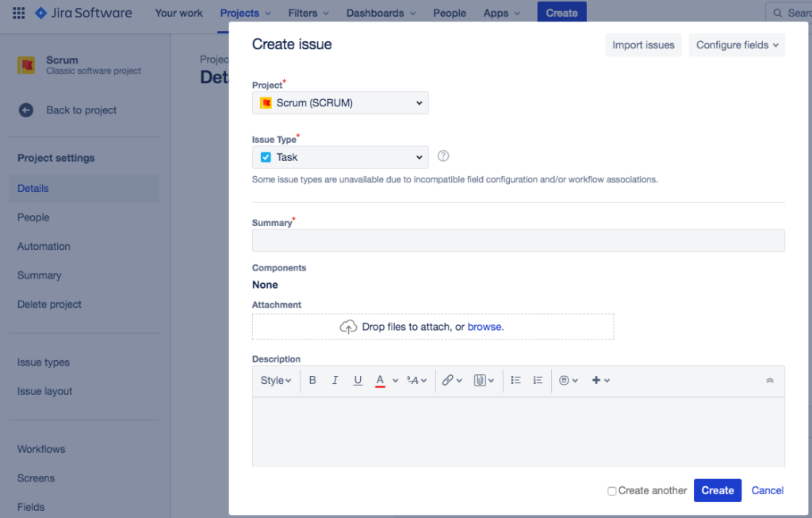The width and height of the screenshot is (812, 518).
Task: Click the browse link to attach files
Action: click(x=485, y=326)
